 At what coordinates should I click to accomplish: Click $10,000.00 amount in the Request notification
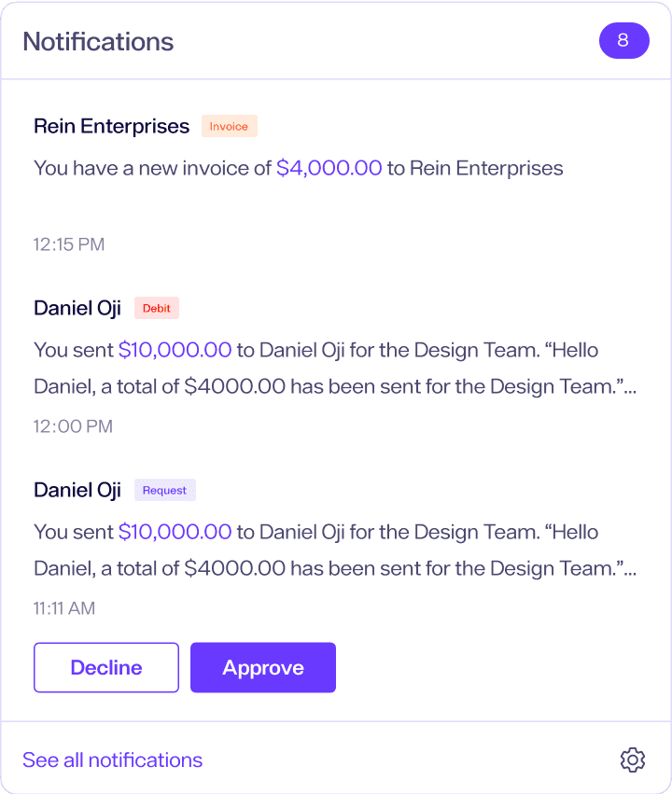coord(175,532)
